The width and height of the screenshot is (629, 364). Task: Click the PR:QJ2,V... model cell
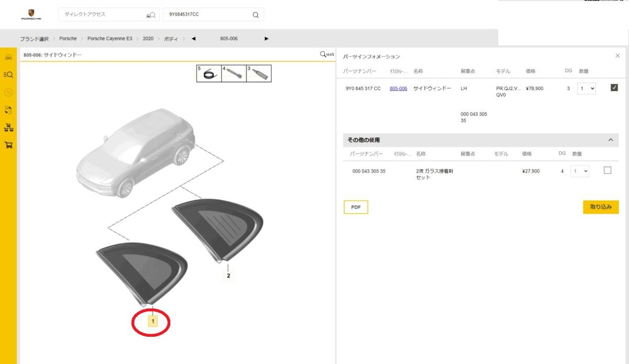click(x=508, y=92)
